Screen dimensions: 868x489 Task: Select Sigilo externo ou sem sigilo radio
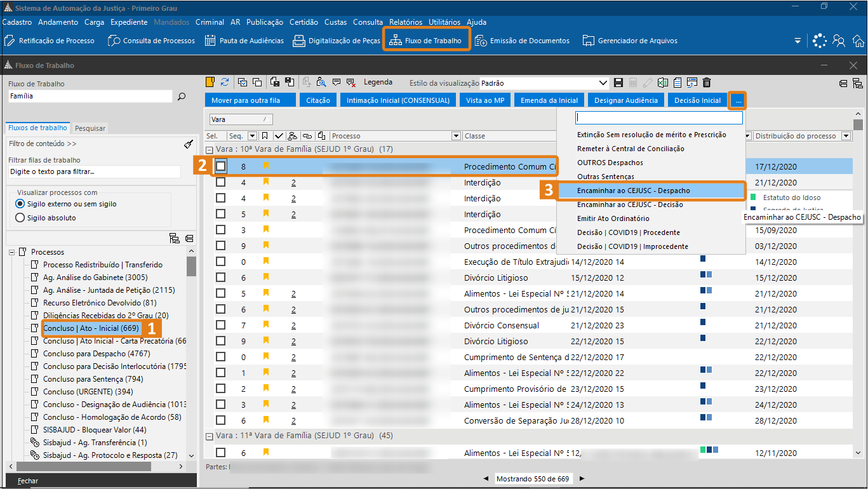(x=20, y=204)
